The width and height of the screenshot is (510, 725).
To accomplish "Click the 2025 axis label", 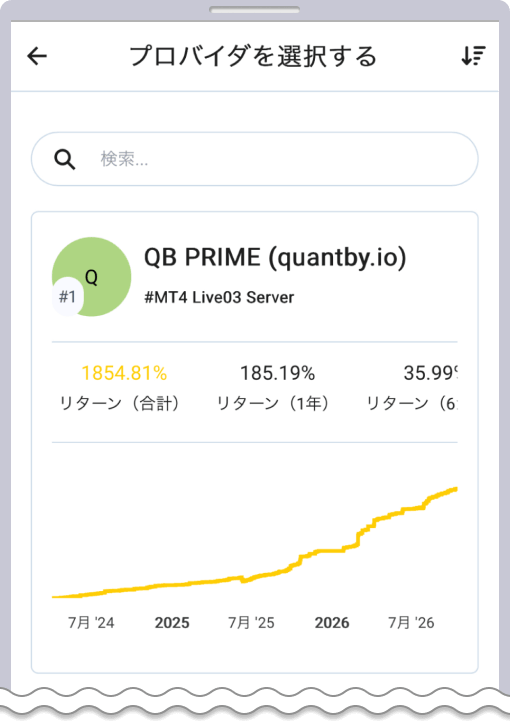I will pos(172,623).
